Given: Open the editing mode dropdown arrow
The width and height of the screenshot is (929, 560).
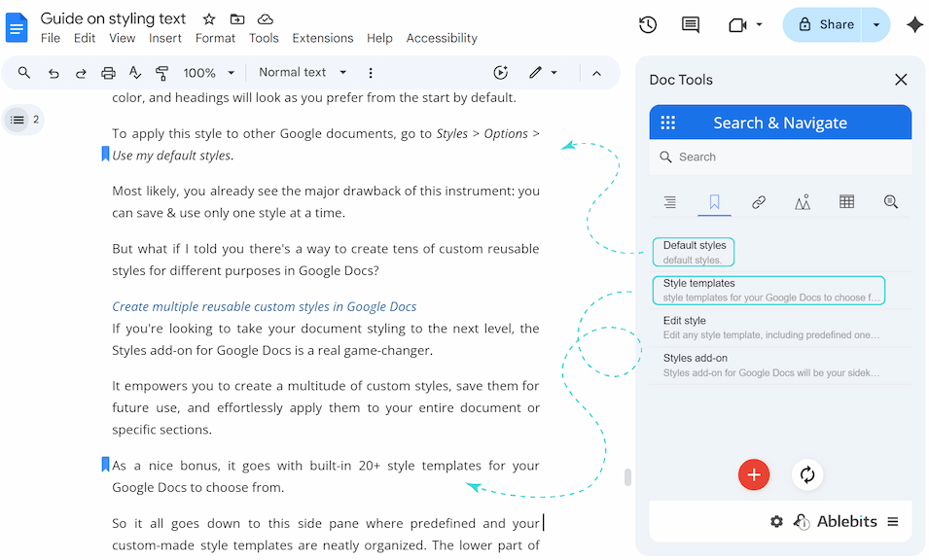Looking at the screenshot, I should pyautogui.click(x=554, y=73).
